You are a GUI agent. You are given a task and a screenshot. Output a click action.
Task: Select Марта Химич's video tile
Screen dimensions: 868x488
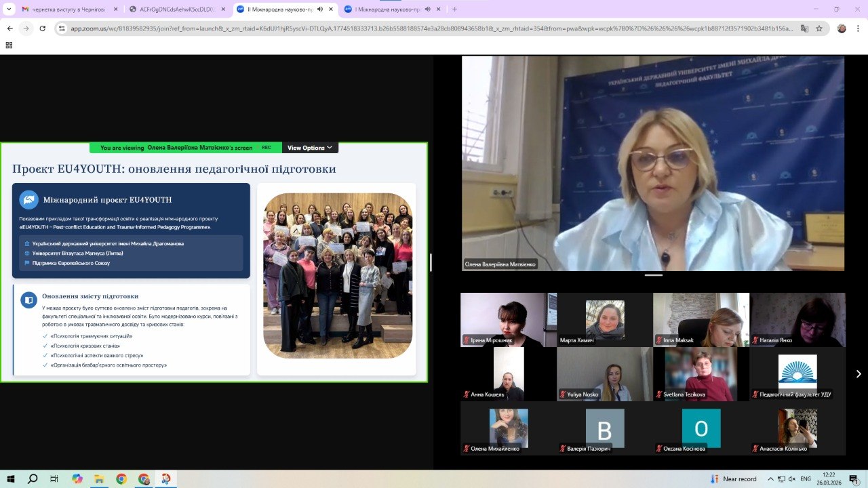point(605,320)
